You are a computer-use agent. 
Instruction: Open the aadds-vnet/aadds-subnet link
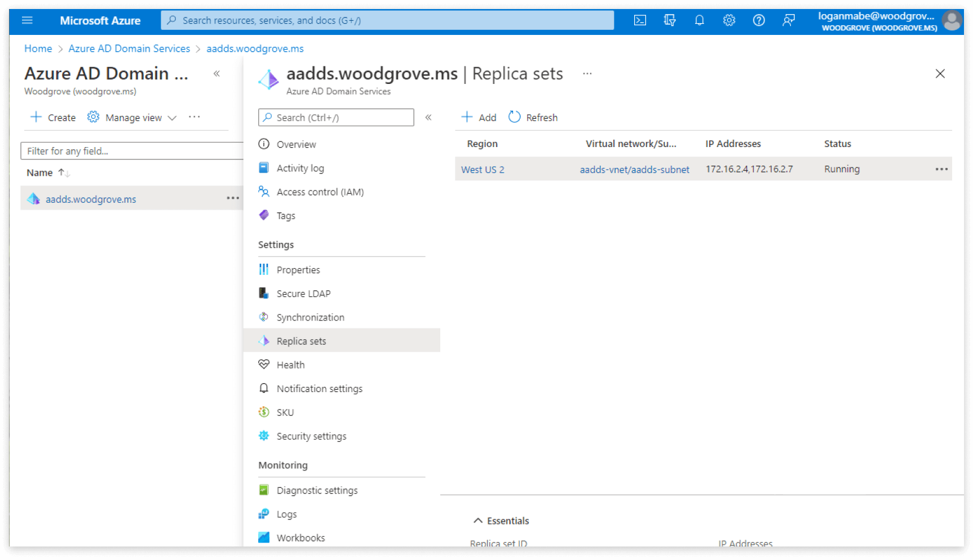click(634, 170)
